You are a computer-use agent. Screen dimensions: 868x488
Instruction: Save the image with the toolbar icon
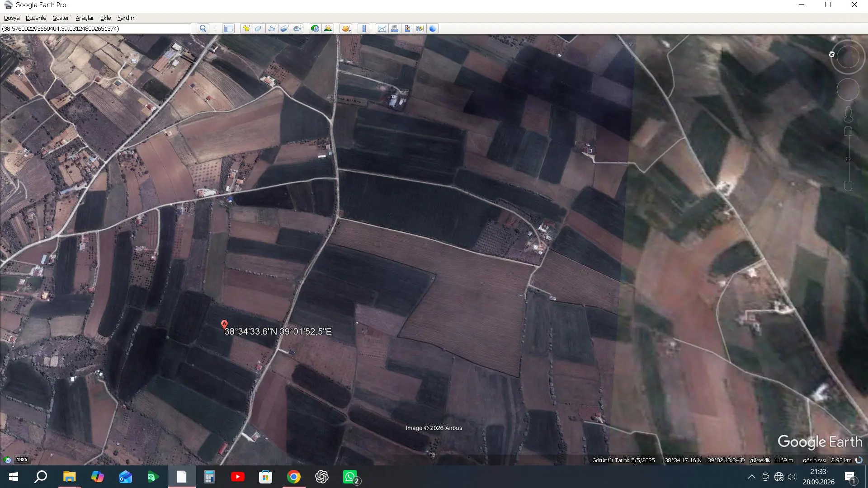click(407, 28)
